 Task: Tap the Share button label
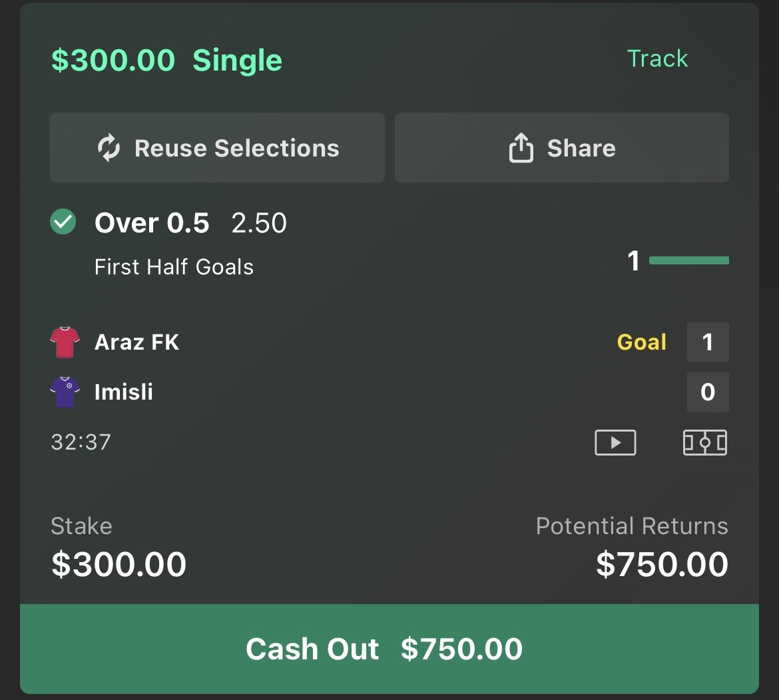pos(581,148)
